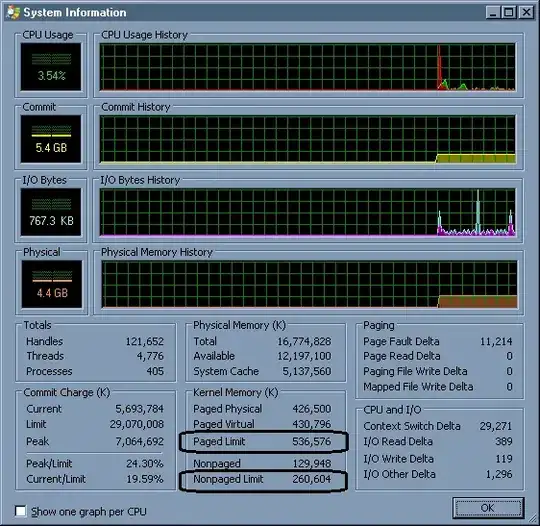The height and width of the screenshot is (526, 540).
Task: Click the System Information title bar icon
Action: (13, 12)
